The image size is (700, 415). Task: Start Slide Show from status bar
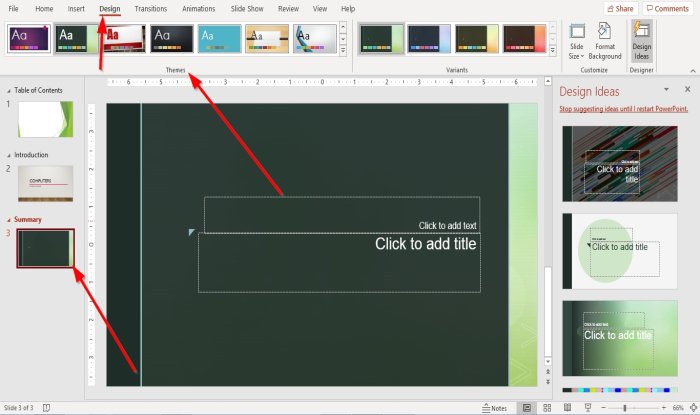click(x=588, y=408)
